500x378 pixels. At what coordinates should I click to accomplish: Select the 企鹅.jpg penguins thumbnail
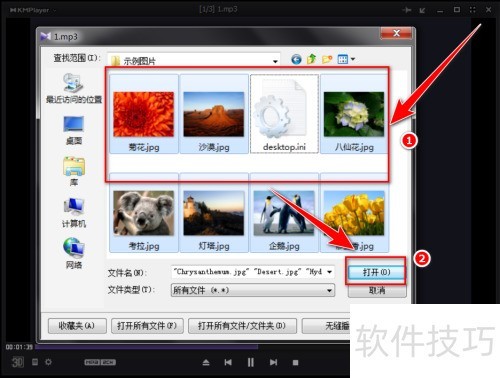[284, 213]
